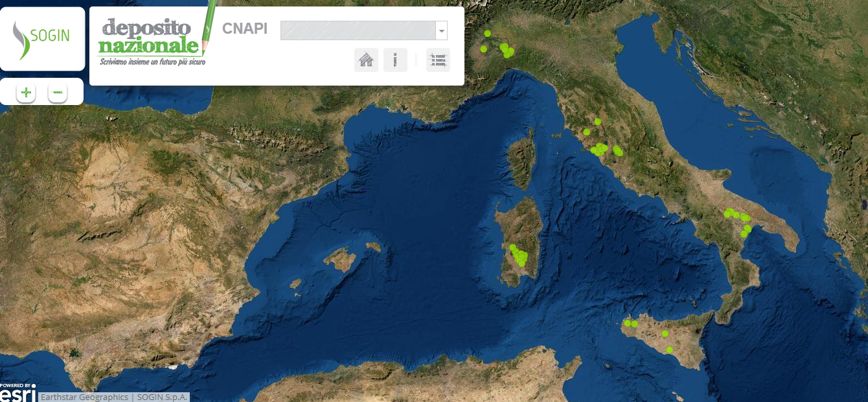Click the SOGIN logo
The image size is (868, 402).
click(x=42, y=39)
